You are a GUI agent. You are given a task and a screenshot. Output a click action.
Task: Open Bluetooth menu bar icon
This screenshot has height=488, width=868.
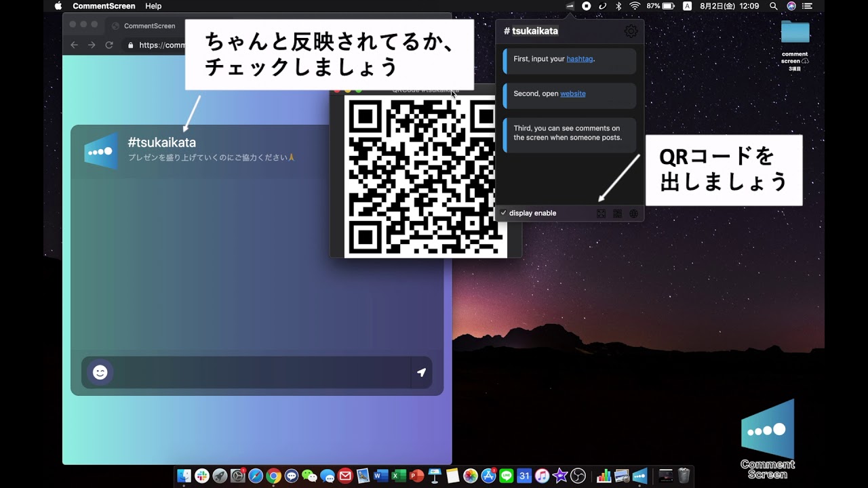[618, 6]
